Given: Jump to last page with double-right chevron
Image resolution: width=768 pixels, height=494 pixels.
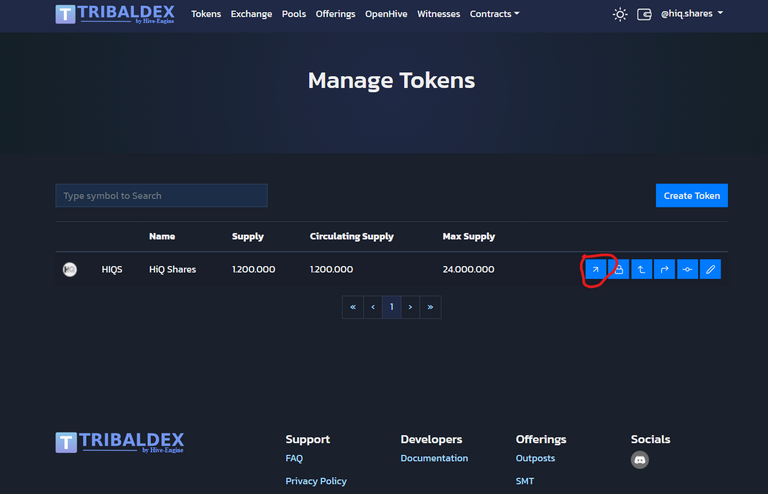Looking at the screenshot, I should click(x=430, y=307).
